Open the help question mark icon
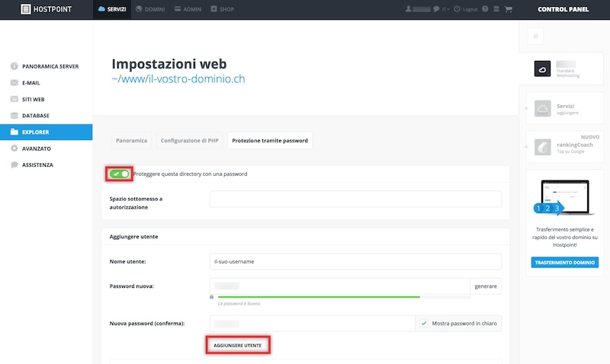Viewport: 610px width, 364px height. point(485,9)
